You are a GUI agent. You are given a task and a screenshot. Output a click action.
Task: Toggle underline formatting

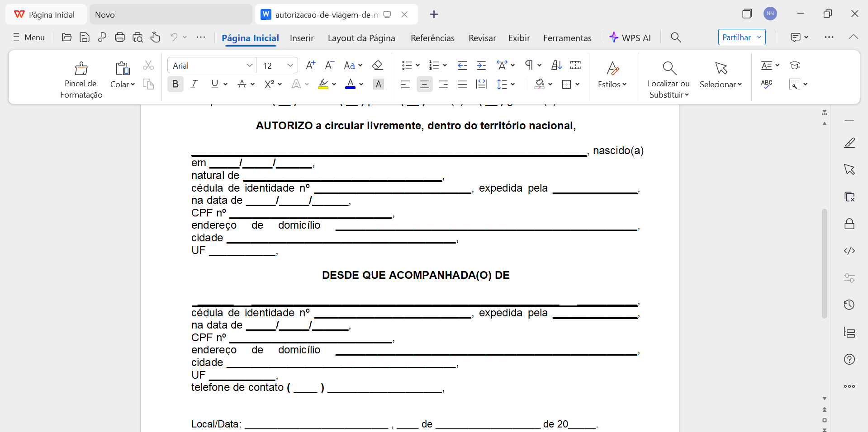[x=214, y=84]
